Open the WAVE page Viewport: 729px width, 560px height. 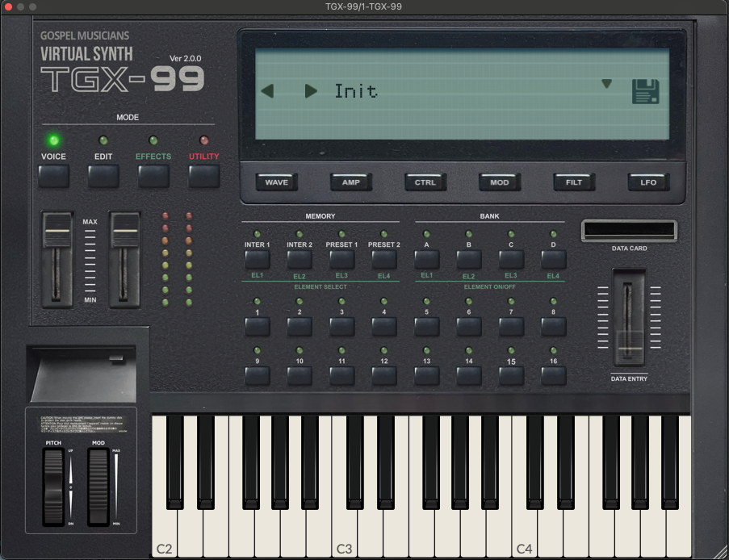click(x=277, y=182)
